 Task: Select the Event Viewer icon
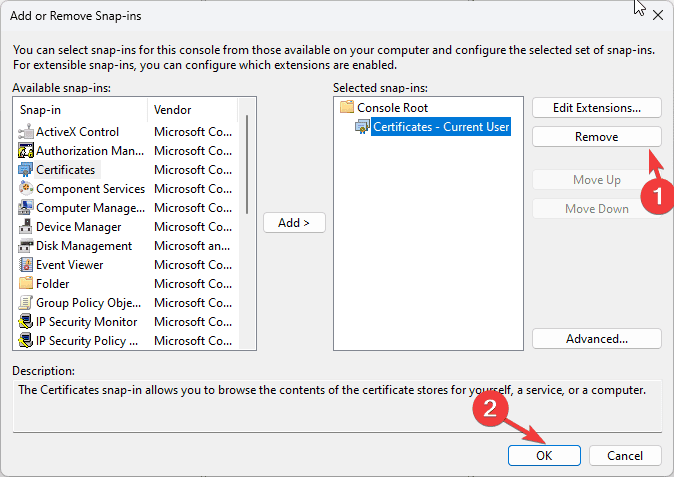click(x=26, y=265)
